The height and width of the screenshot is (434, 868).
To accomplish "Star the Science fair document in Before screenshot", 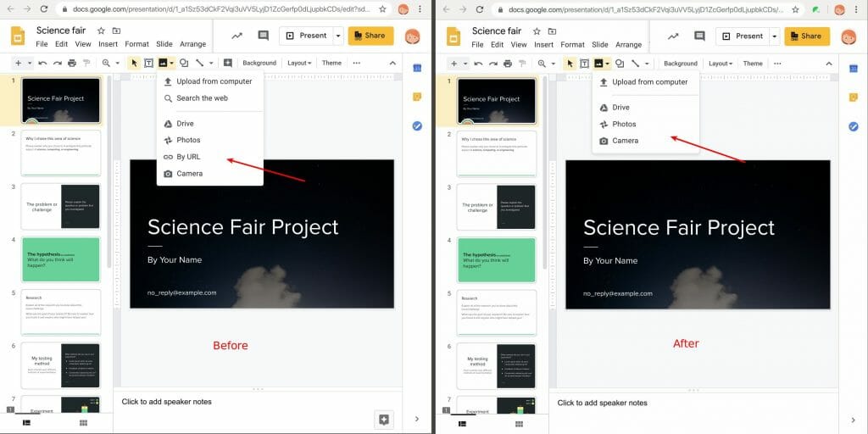I will pos(101,31).
